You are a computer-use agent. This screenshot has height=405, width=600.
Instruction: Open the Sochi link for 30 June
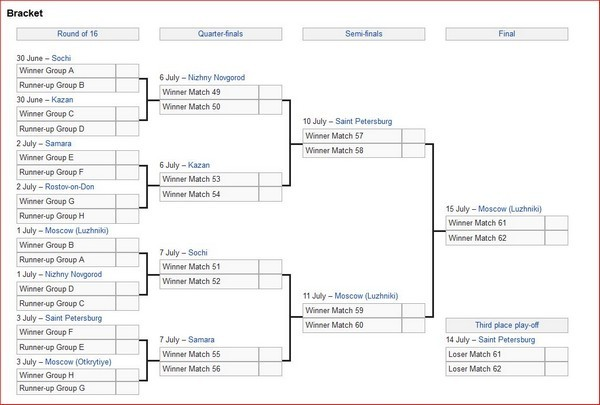[x=61, y=58]
